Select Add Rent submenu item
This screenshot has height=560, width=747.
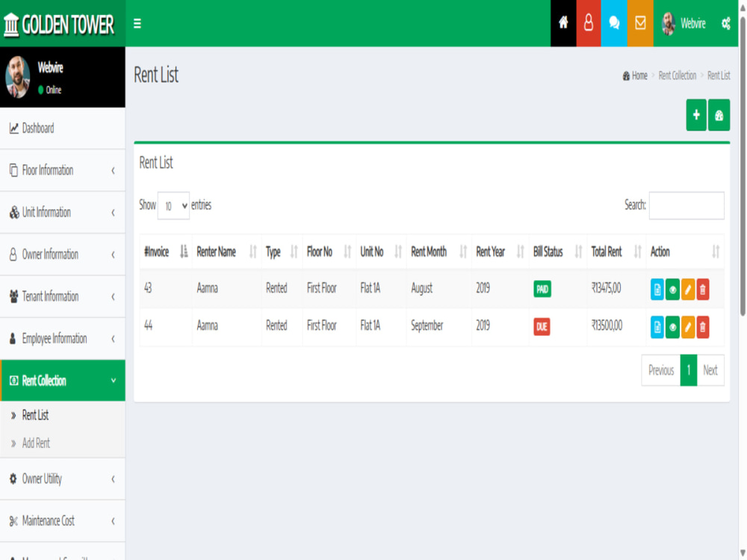[x=36, y=444]
